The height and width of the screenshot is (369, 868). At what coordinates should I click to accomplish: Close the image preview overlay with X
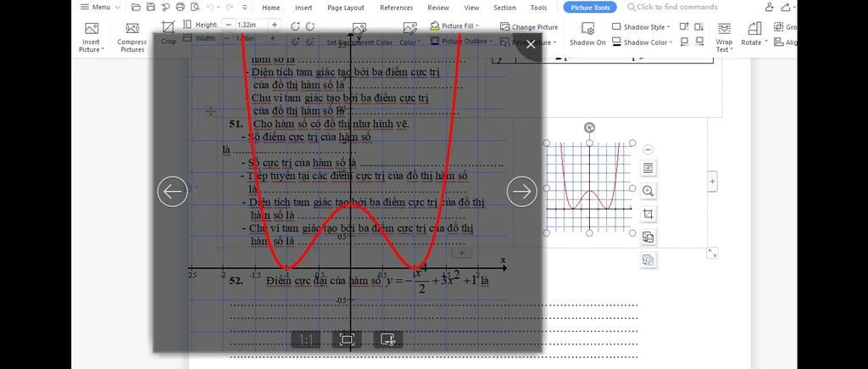tap(531, 44)
